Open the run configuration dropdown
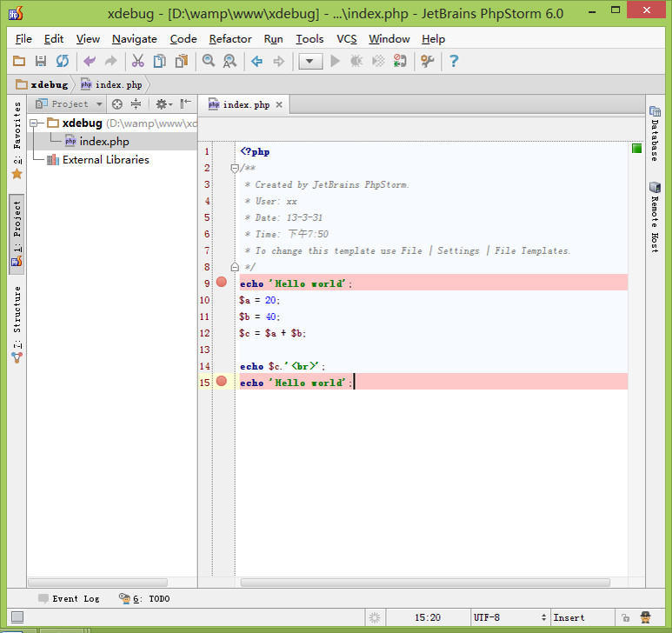Screen dimensions: 672x633 coord(310,61)
